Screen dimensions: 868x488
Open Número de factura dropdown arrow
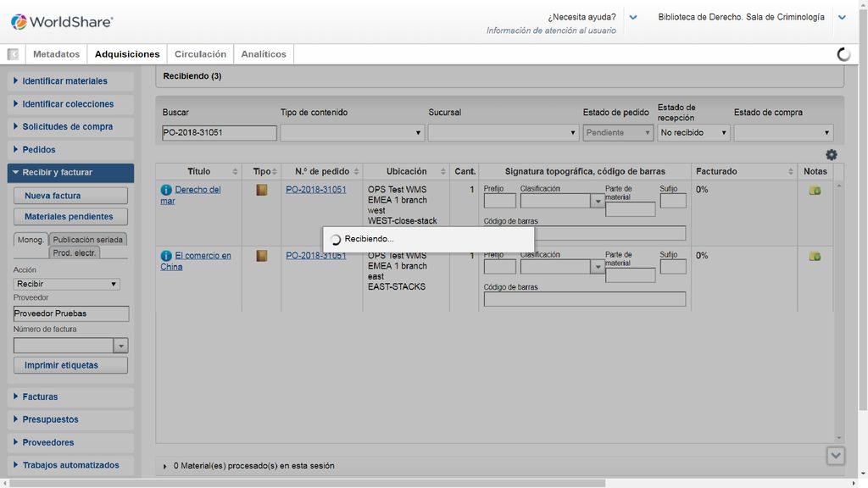120,346
